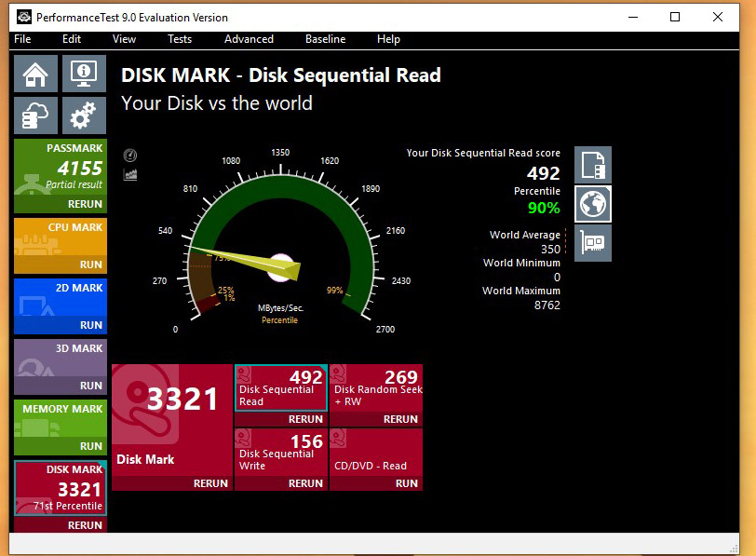Image resolution: width=756 pixels, height=556 pixels.
Task: Click the 90% percentile value
Action: tap(544, 208)
